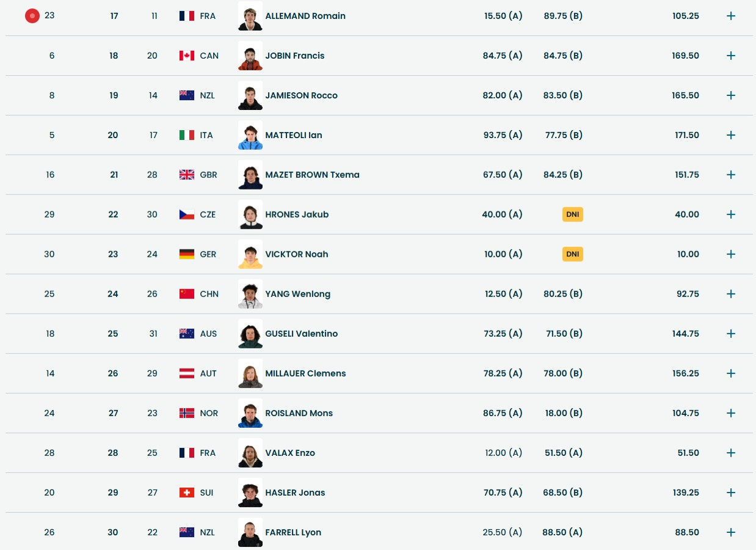Click the DNI badge in HRONES Jakub row
Image resolution: width=756 pixels, height=550 pixels.
(572, 215)
